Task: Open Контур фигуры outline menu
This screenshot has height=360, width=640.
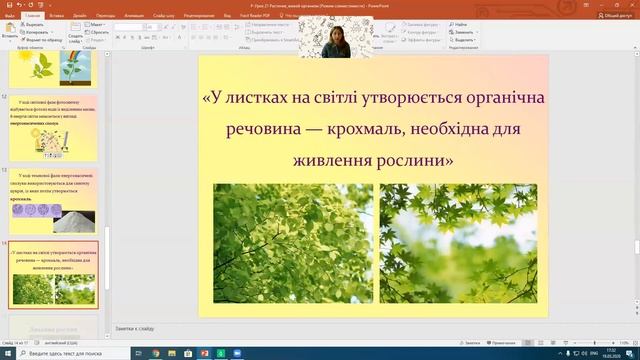Action: (419, 32)
